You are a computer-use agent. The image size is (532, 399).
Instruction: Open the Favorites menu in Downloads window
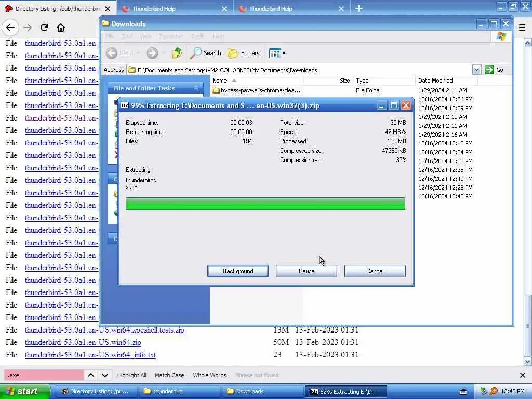pyautogui.click(x=171, y=36)
